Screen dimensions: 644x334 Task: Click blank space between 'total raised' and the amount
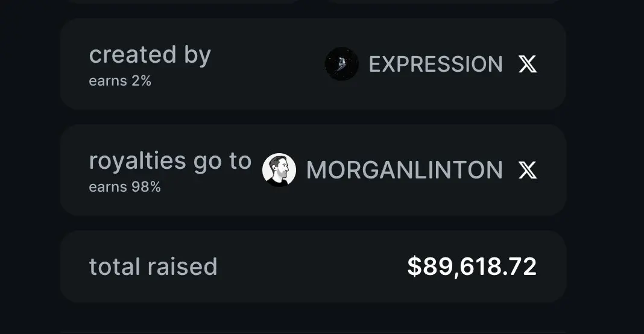click(x=312, y=266)
